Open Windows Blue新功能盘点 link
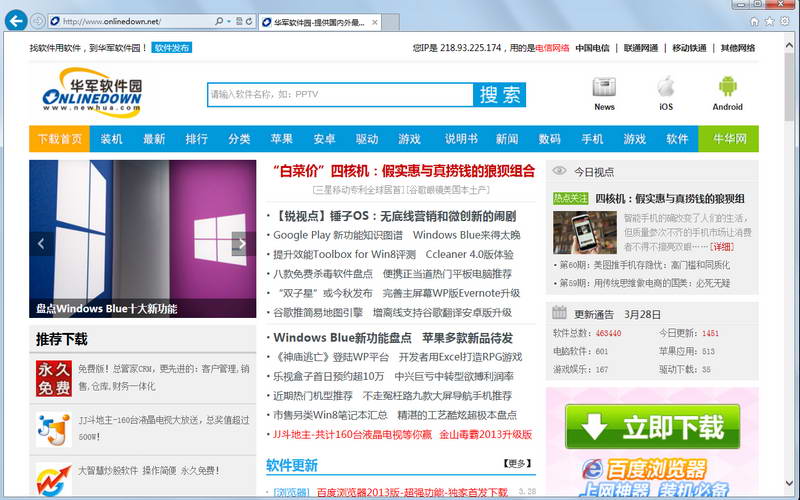This screenshot has width=800, height=500. (x=342, y=338)
